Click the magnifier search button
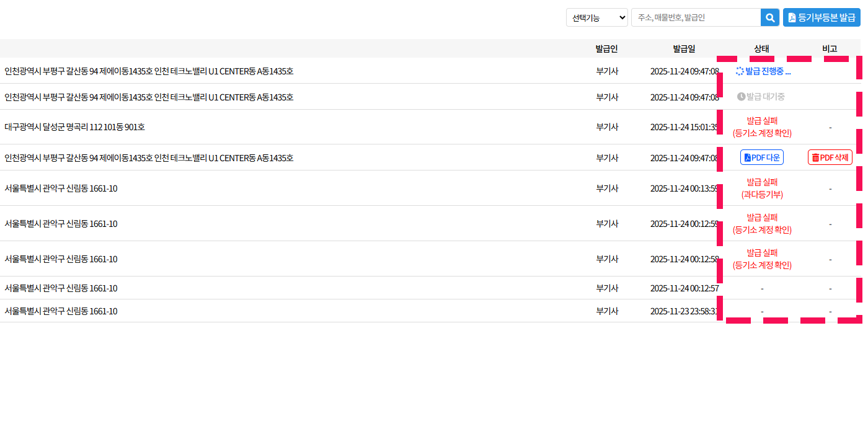Viewport: 868px width, 434px height. (x=769, y=17)
